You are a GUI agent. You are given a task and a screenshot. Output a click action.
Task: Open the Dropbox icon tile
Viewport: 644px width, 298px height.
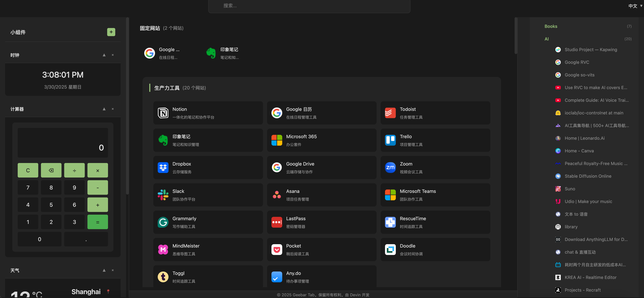coord(163,168)
